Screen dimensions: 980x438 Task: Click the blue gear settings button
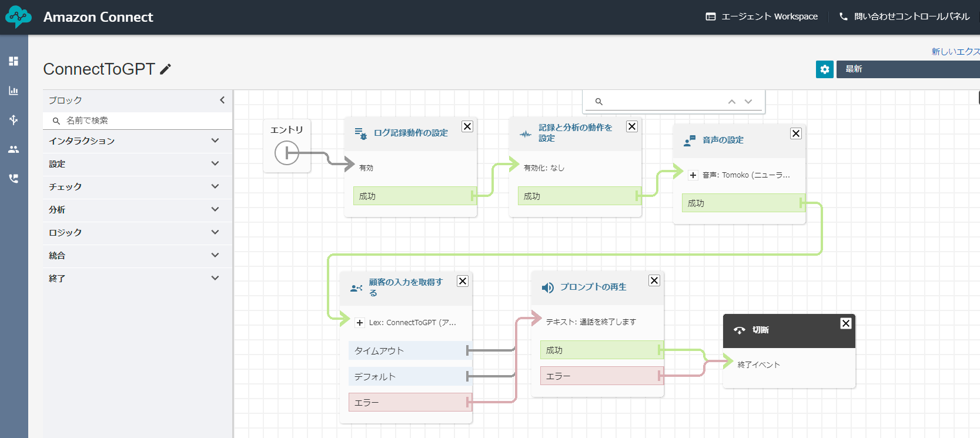(825, 69)
